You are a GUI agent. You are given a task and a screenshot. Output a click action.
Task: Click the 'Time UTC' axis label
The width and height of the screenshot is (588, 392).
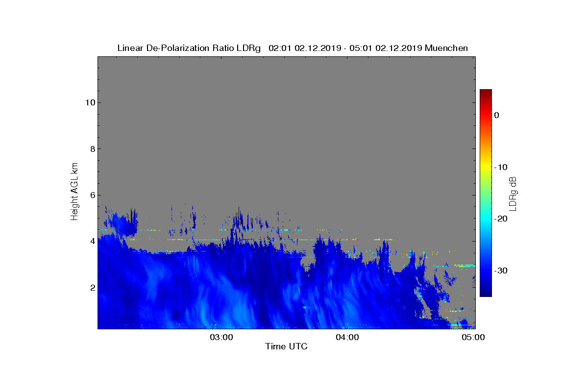pyautogui.click(x=287, y=346)
